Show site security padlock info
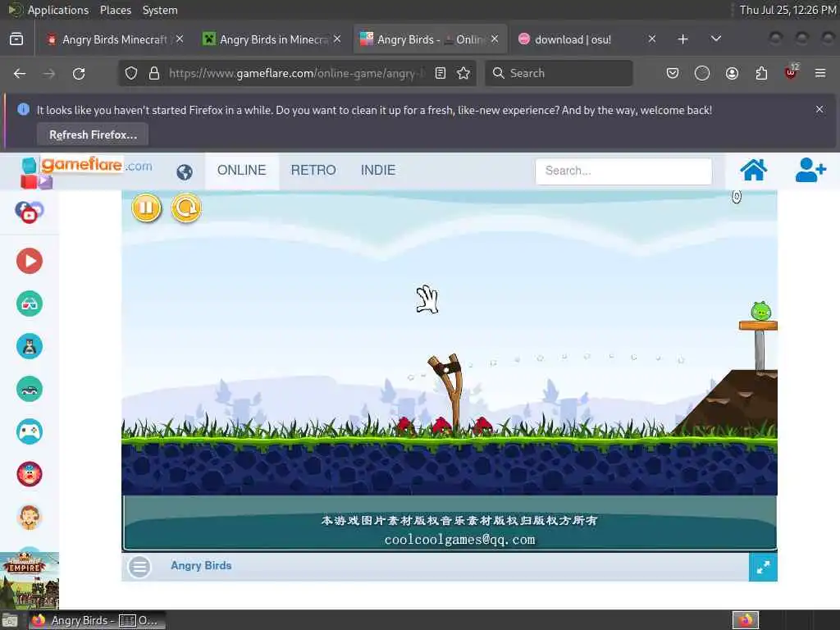Image resolution: width=840 pixels, height=630 pixels. pos(154,73)
